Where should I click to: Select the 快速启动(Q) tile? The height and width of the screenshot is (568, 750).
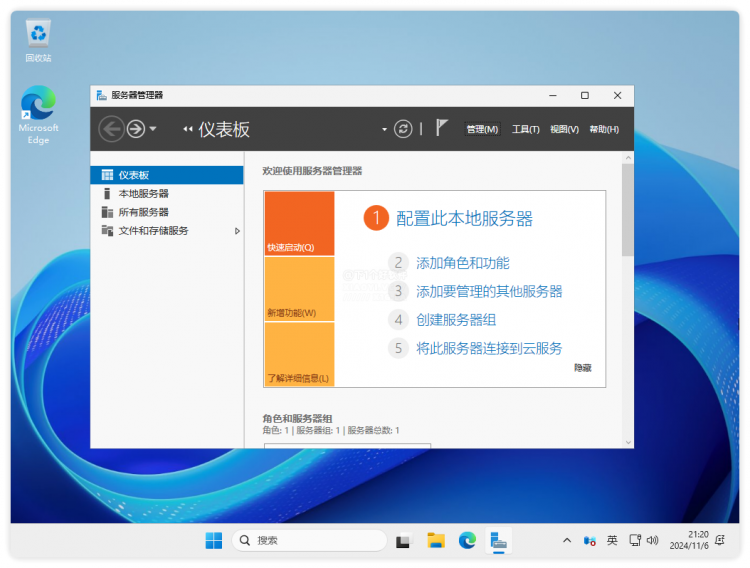pos(299,223)
